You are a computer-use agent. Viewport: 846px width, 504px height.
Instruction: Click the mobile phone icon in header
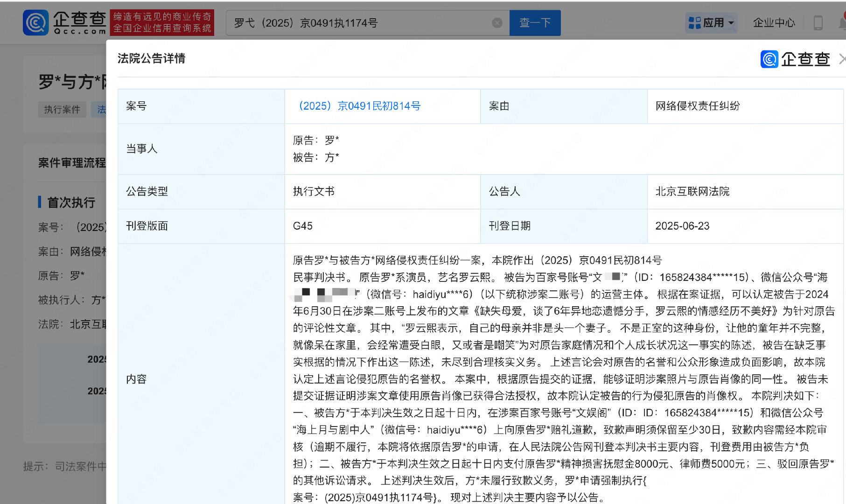click(818, 23)
